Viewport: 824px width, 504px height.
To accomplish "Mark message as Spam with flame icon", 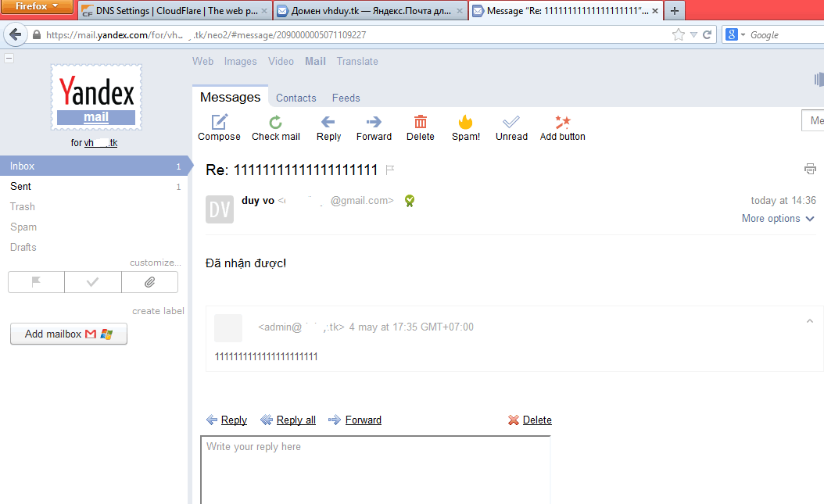I will [466, 122].
